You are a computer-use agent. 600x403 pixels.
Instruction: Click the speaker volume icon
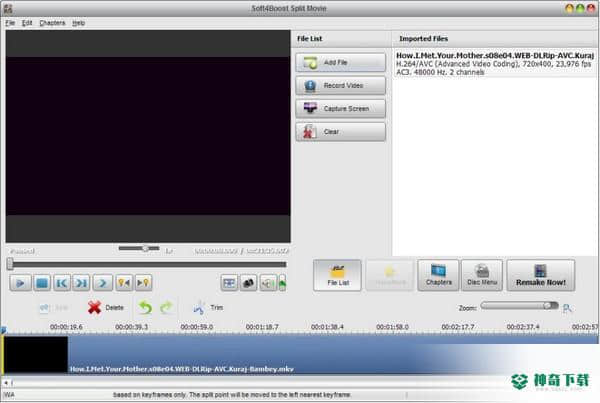[x=268, y=283]
